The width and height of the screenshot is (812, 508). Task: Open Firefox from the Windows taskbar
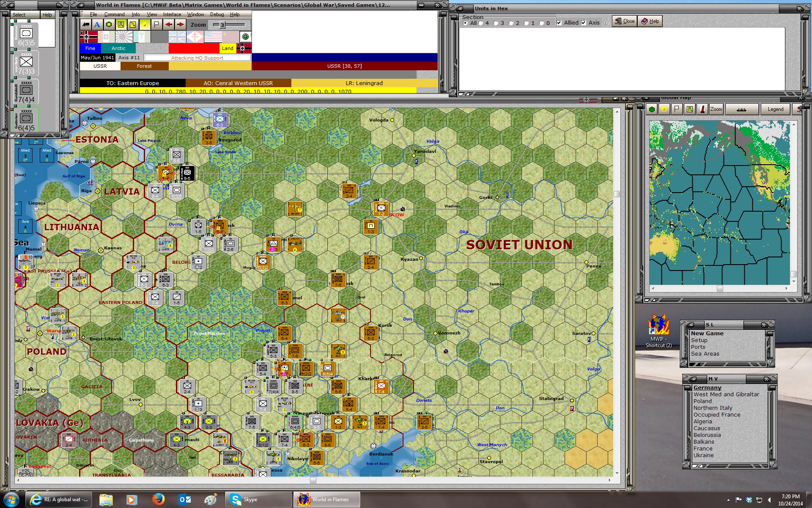tap(159, 500)
